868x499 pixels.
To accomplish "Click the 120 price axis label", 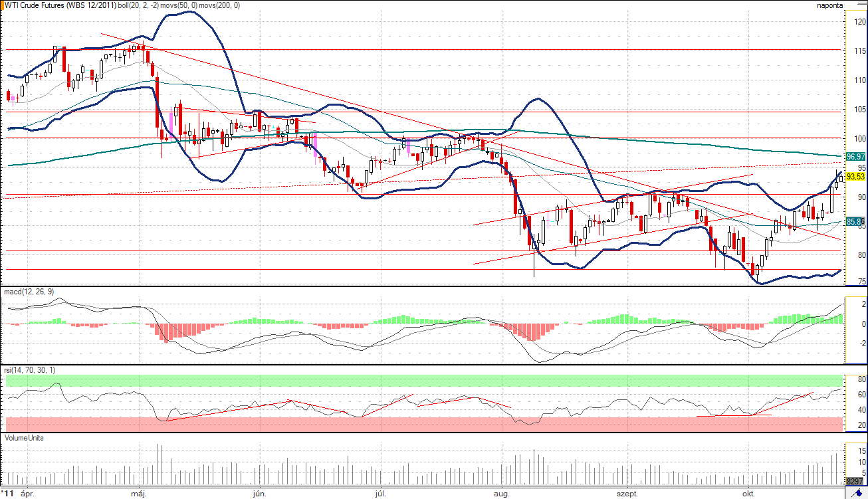I will 859,22.
